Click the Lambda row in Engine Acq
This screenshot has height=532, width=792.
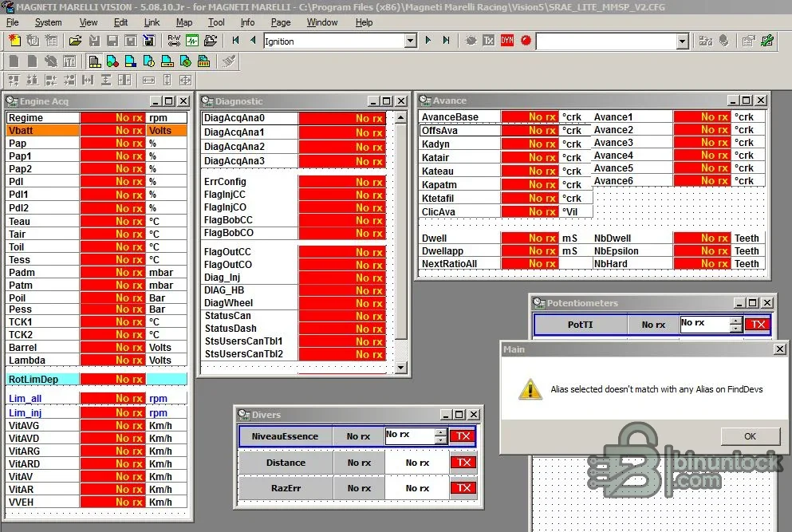pos(97,361)
